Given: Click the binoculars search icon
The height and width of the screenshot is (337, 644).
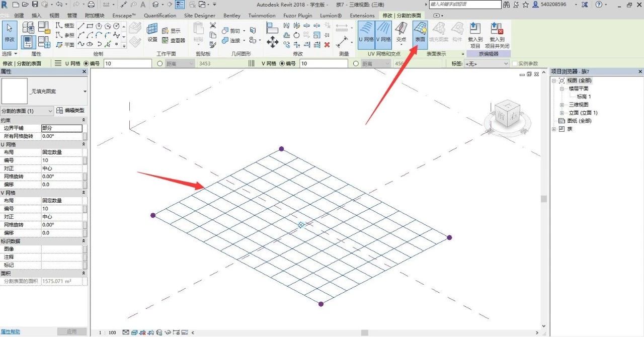Looking at the screenshot, I should [x=507, y=5].
